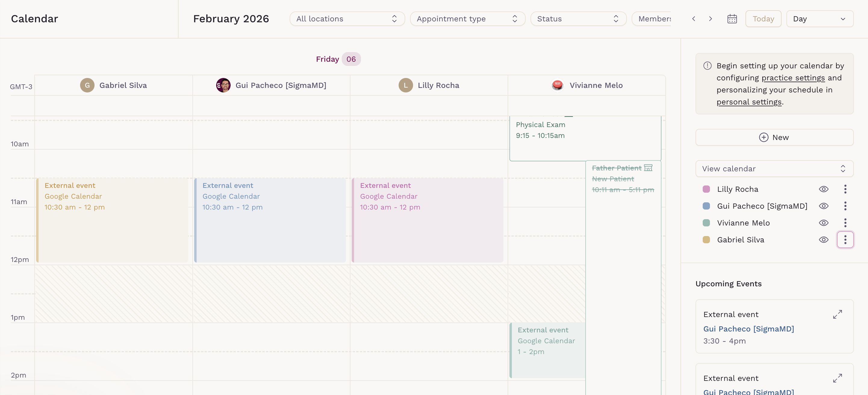Hide Lilly Rocha's calendar with eye icon
The width and height of the screenshot is (868, 395).
823,189
